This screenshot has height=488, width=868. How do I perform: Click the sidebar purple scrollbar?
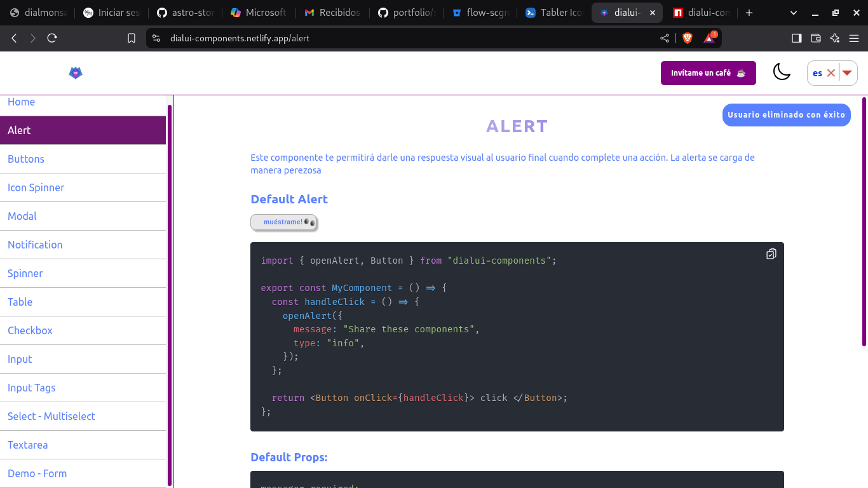[x=170, y=292]
